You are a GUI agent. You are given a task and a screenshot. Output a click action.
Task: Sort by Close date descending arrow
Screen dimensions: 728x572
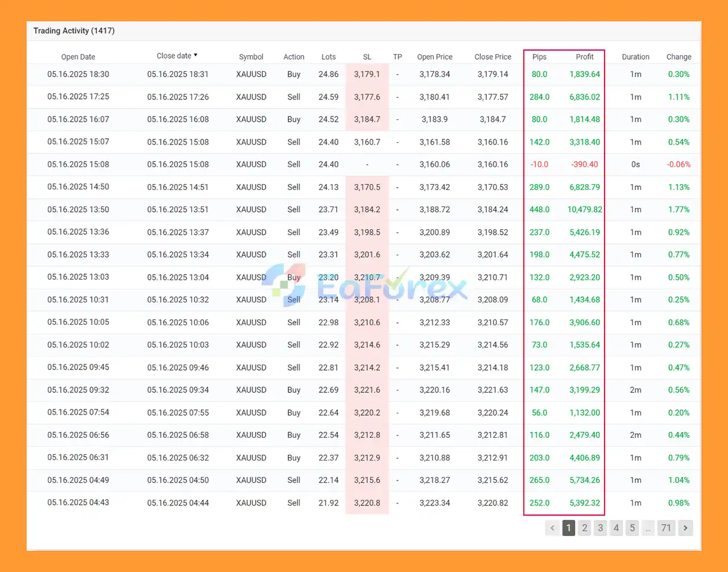pyautogui.click(x=196, y=55)
